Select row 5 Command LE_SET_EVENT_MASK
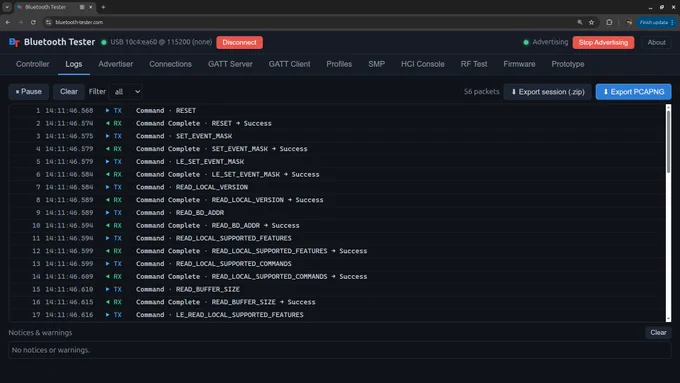 337,162
